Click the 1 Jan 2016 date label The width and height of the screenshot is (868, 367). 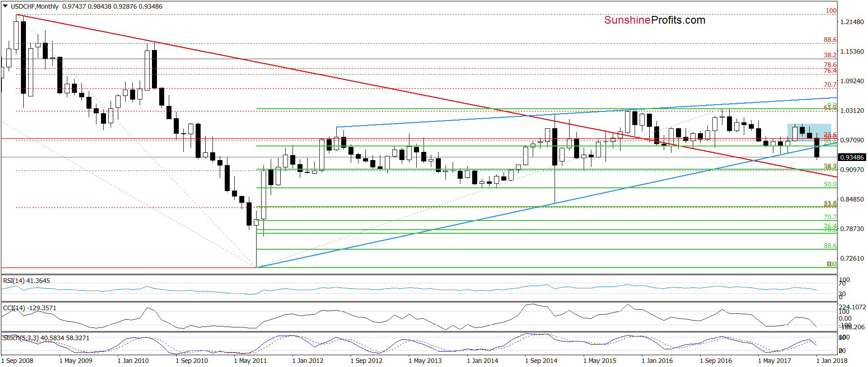[657, 361]
